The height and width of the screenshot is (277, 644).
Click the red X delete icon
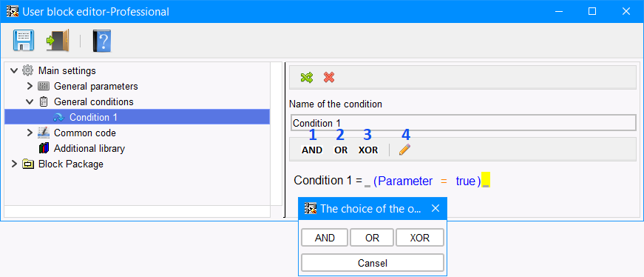328,77
